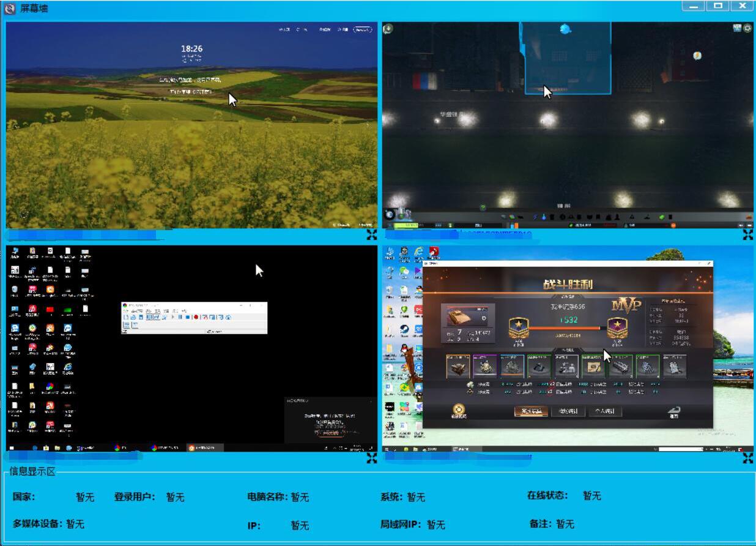
Task: Click the lightning bolt bubble in city game
Action: (697, 56)
